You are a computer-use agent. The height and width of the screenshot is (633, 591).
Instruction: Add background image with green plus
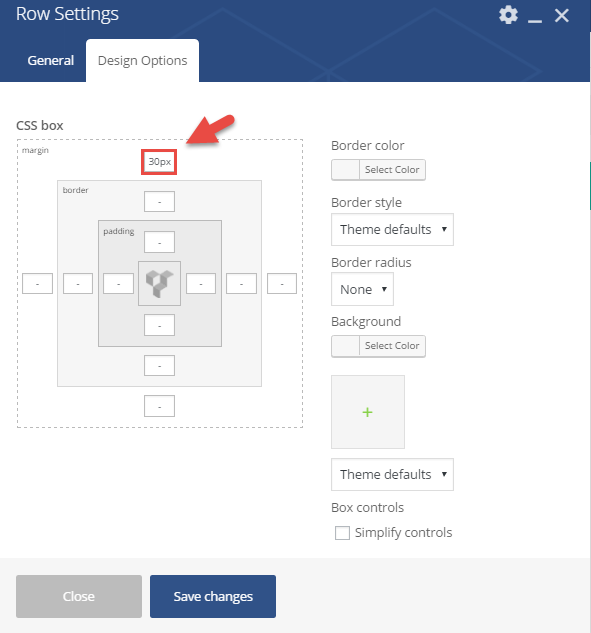click(x=368, y=412)
